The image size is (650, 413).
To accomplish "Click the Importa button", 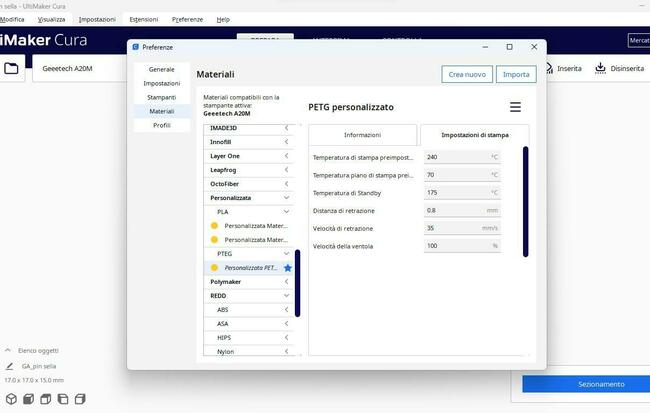I will pos(516,74).
